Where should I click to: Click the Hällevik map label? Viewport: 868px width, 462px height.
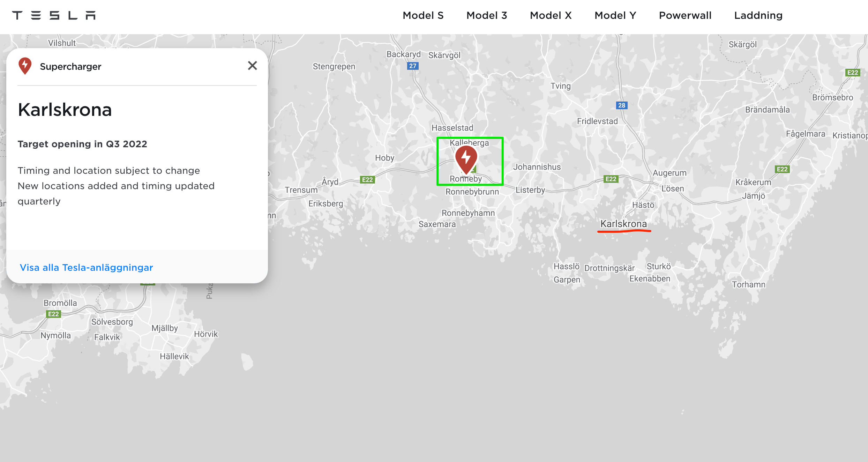tap(174, 356)
